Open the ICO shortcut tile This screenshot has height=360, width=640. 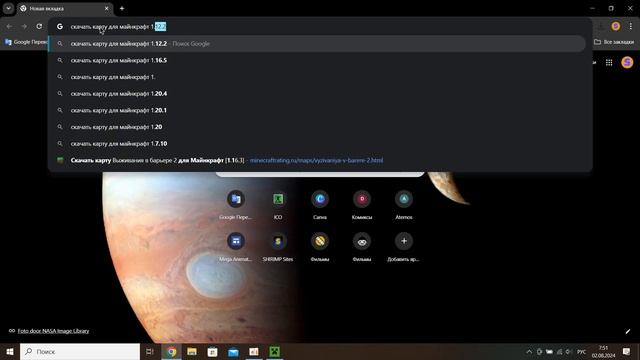coord(278,205)
